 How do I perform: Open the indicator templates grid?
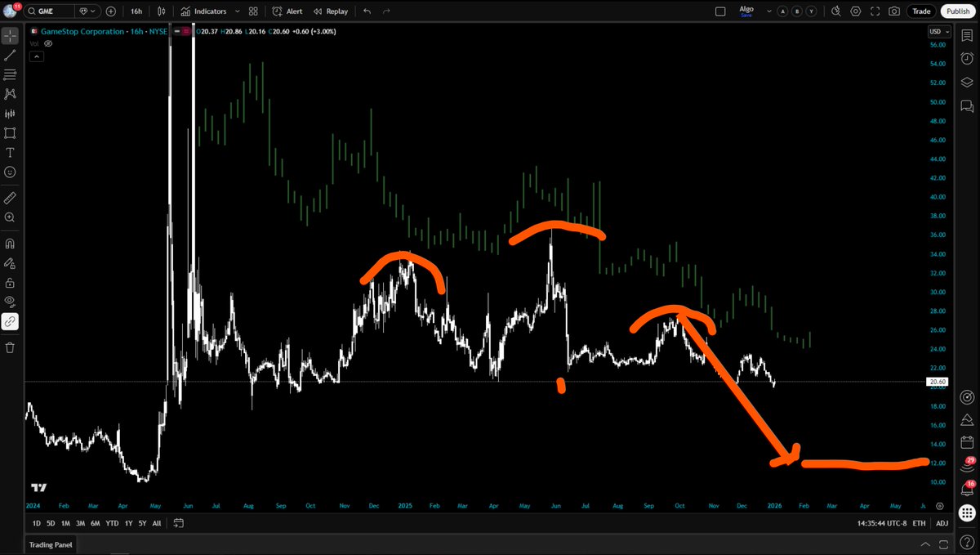tap(253, 11)
